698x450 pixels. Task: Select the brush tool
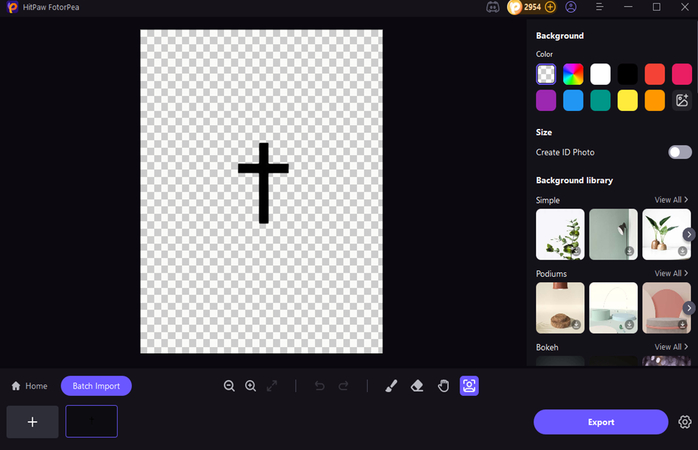coord(391,386)
